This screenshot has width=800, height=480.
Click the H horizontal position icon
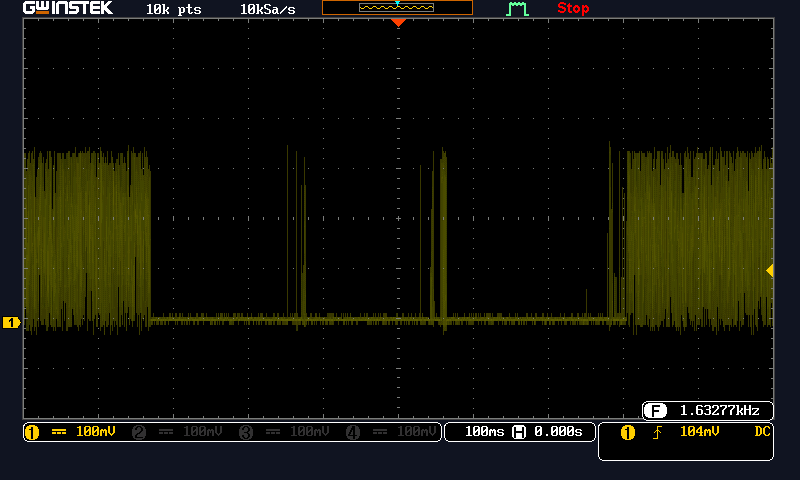[519, 432]
